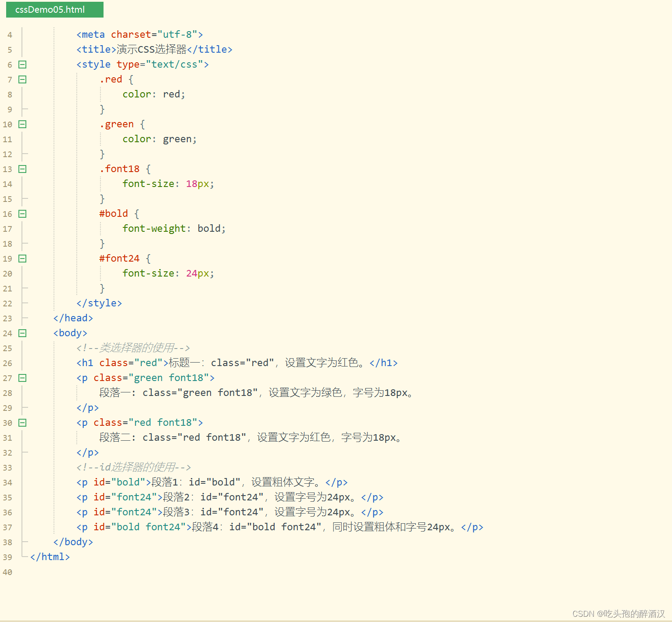
Task: Collapse the <body> block fold marker
Action: point(22,333)
